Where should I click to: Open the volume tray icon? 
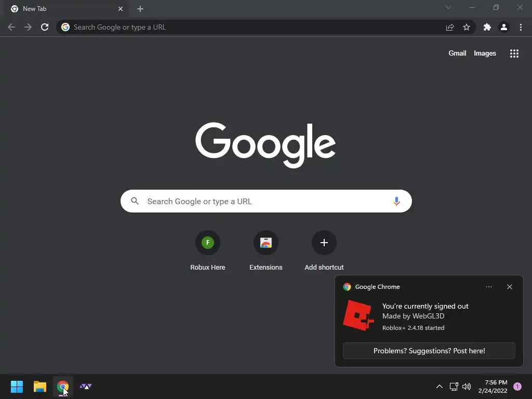click(467, 387)
